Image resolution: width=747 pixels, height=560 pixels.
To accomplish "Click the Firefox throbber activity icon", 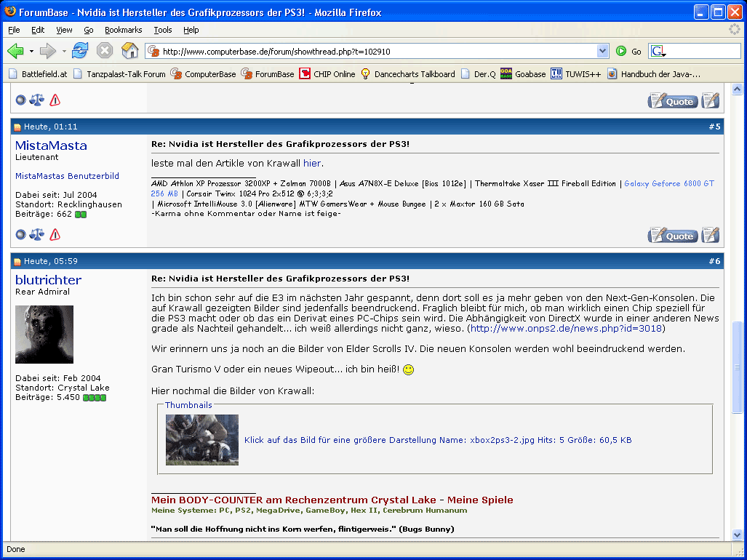I will (x=735, y=30).
